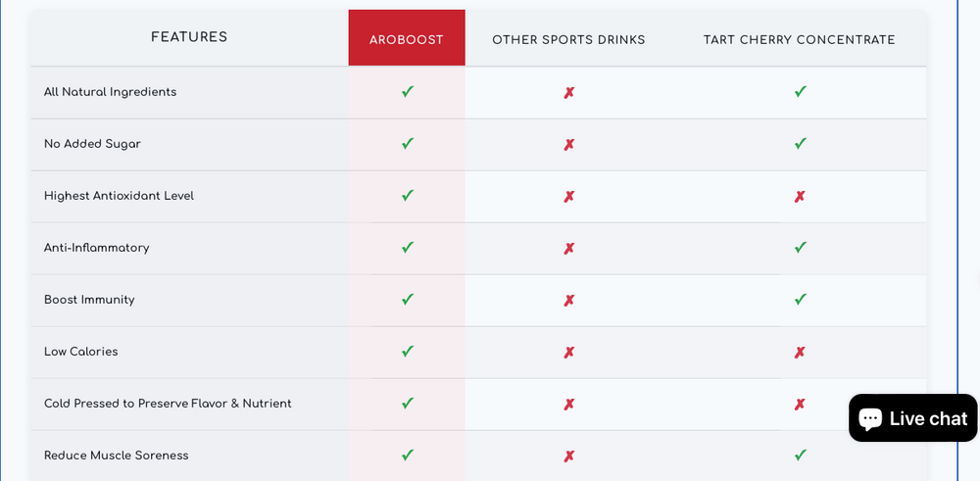Click the Boost Immunity feature label
This screenshot has height=481, width=980.
coord(89,300)
